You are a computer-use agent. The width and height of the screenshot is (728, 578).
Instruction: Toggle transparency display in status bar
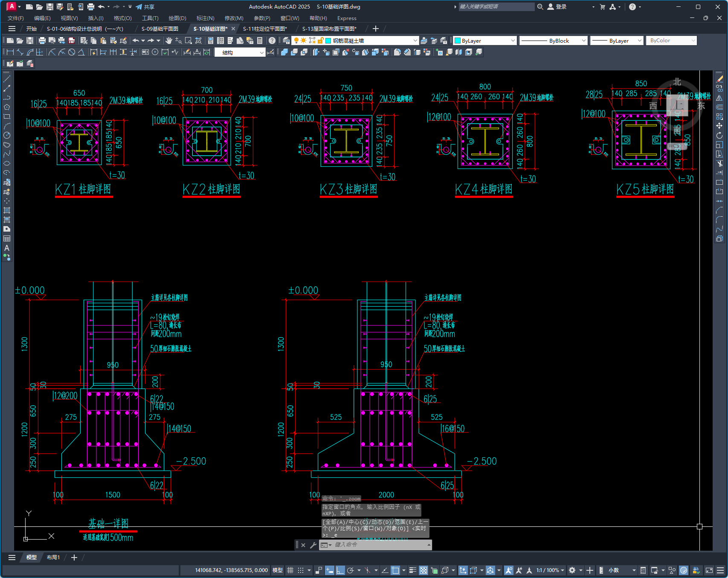tap(423, 570)
